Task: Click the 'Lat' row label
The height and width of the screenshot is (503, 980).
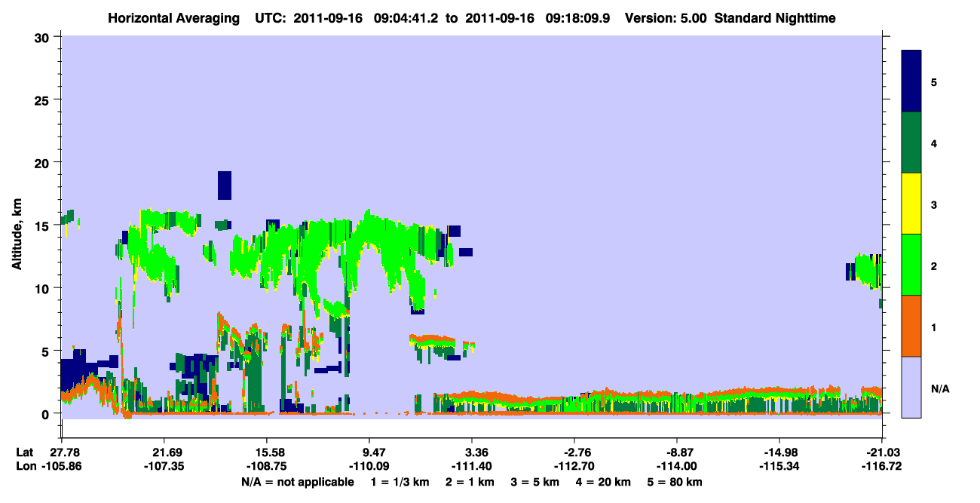Action: click(24, 452)
